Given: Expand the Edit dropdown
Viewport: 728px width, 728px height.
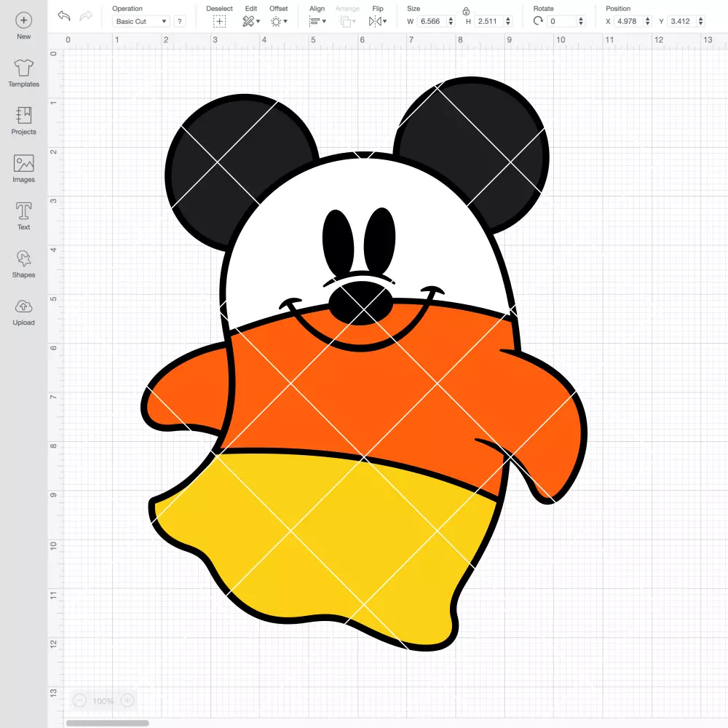Looking at the screenshot, I should (x=251, y=21).
